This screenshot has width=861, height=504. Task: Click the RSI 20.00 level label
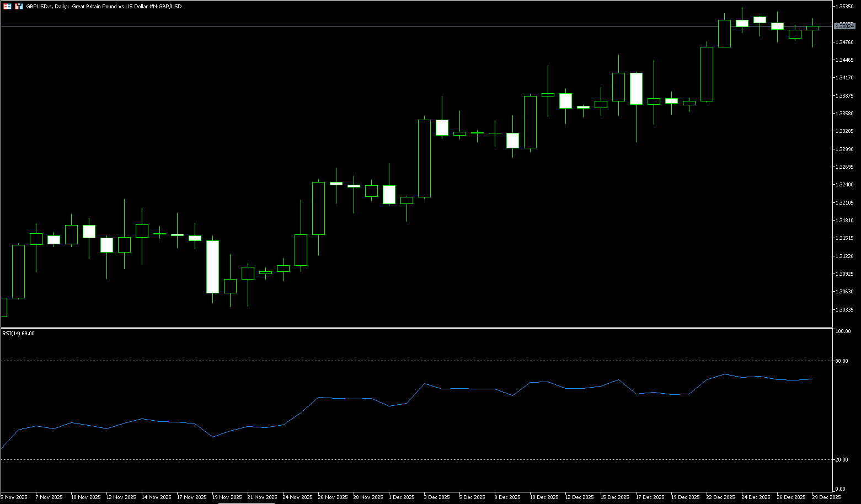pos(842,460)
